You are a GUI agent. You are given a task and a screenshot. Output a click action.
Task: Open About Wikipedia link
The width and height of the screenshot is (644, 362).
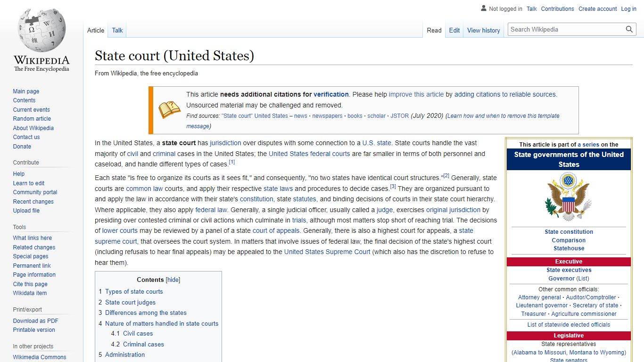[x=33, y=128]
